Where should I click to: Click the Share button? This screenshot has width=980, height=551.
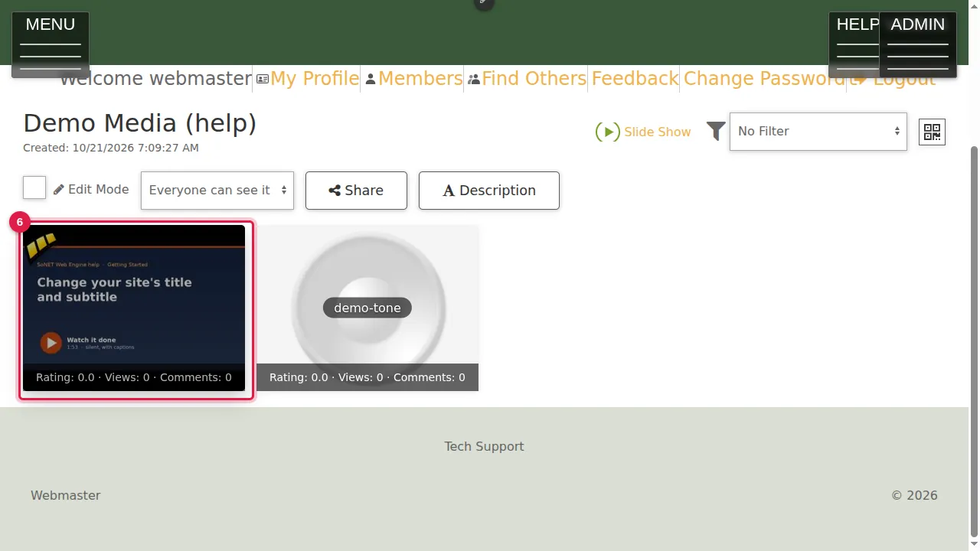tap(356, 190)
